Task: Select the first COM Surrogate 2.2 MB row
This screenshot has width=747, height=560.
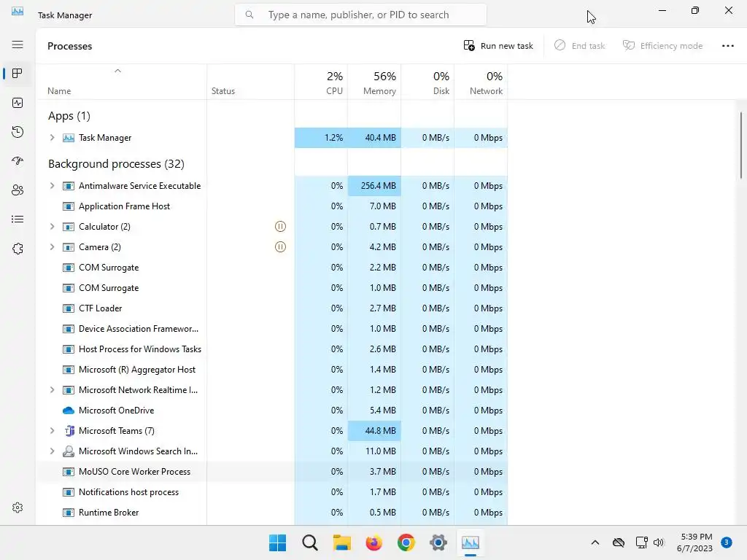Action: coord(271,268)
